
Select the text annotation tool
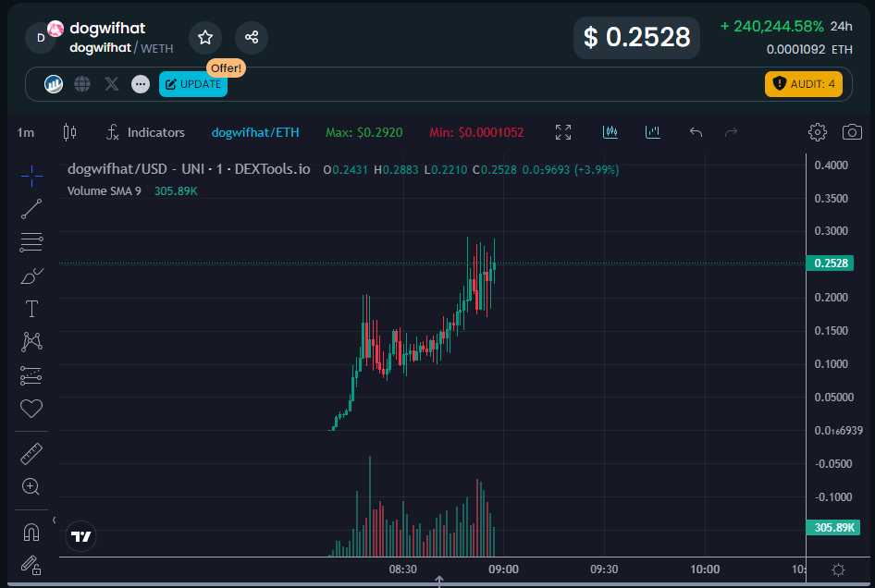[31, 309]
